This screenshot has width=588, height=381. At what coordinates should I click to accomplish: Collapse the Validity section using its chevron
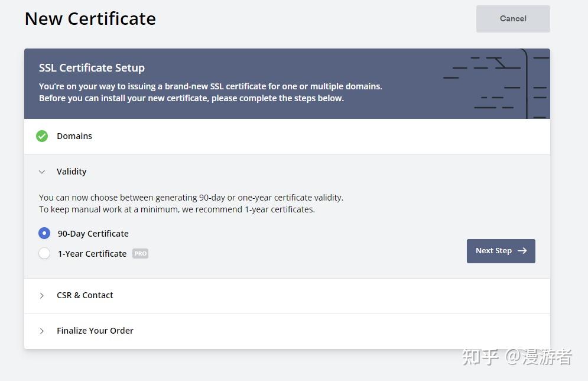[x=42, y=172]
